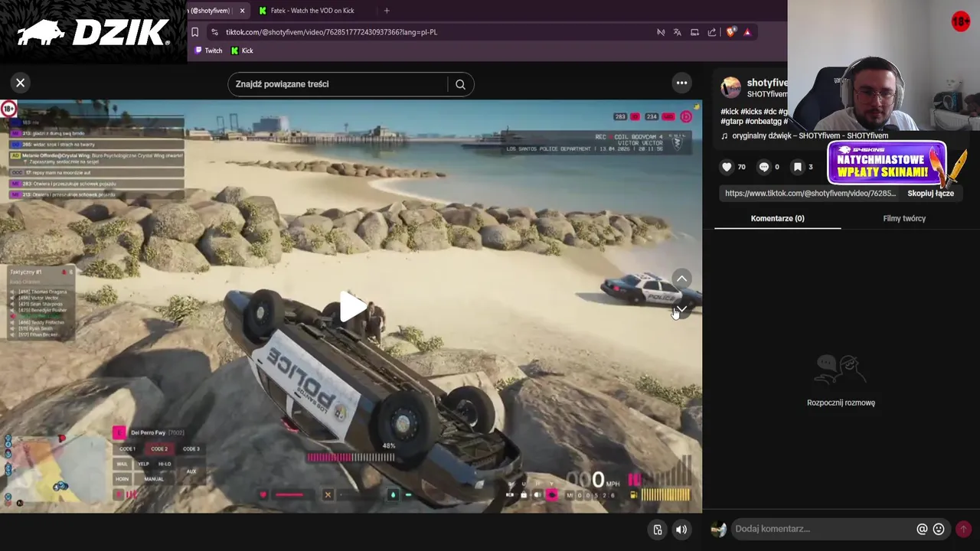
Task: Click the 'Rozpocznij rozmowę' empty comments text
Action: (x=841, y=403)
